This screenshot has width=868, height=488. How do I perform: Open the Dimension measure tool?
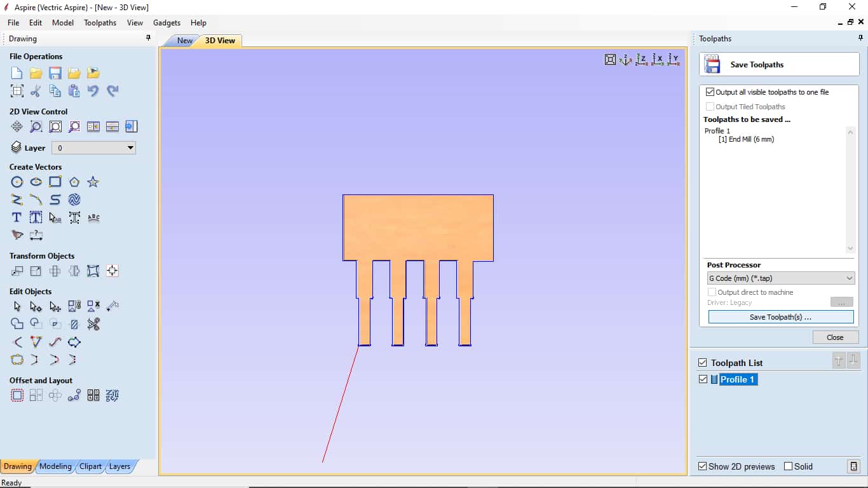pos(36,235)
